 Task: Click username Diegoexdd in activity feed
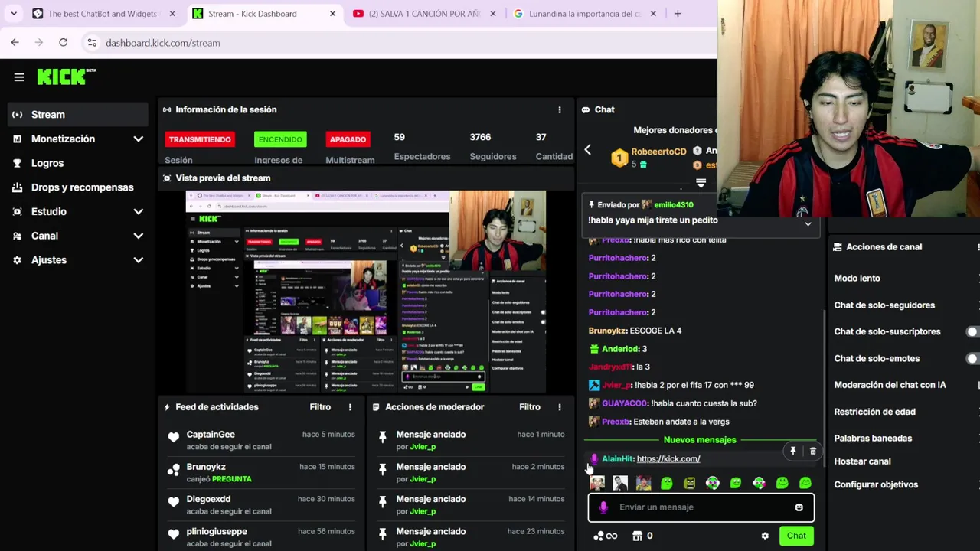click(208, 499)
